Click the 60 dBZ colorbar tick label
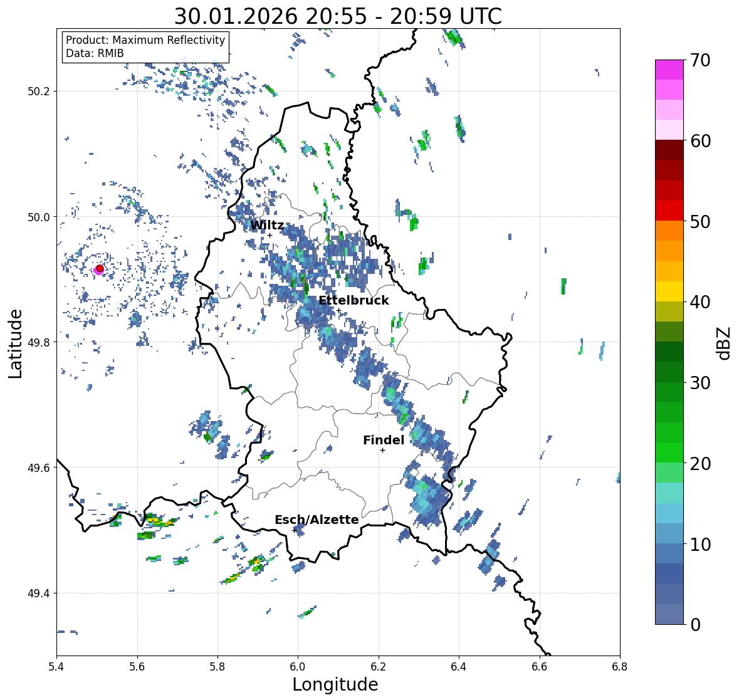Image resolution: width=739 pixels, height=700 pixels. tap(700, 141)
